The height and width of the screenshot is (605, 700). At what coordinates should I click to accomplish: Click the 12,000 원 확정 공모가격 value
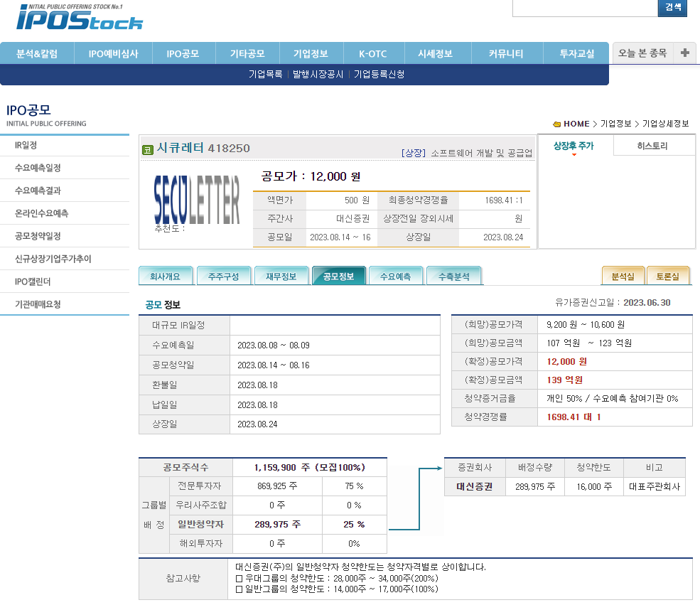pyautogui.click(x=566, y=362)
